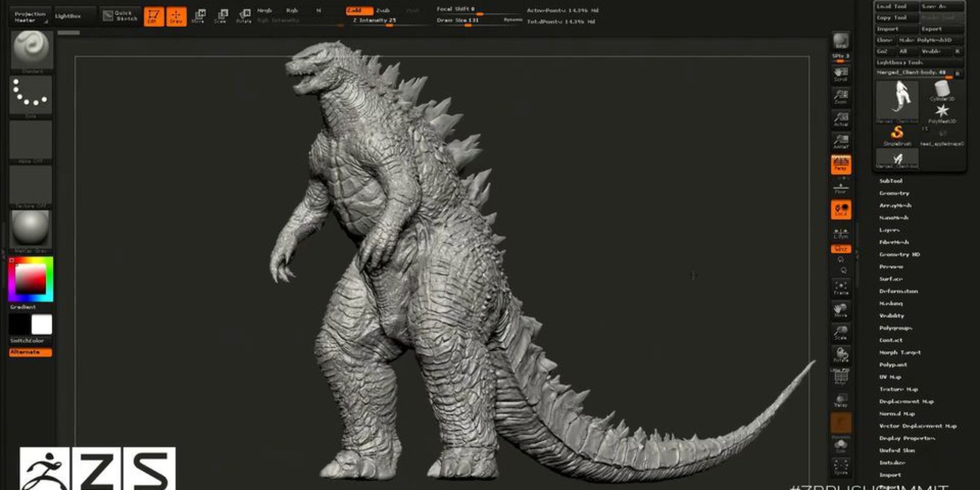
Task: Select the Scale transform icon in top shelf
Action: coord(221,17)
